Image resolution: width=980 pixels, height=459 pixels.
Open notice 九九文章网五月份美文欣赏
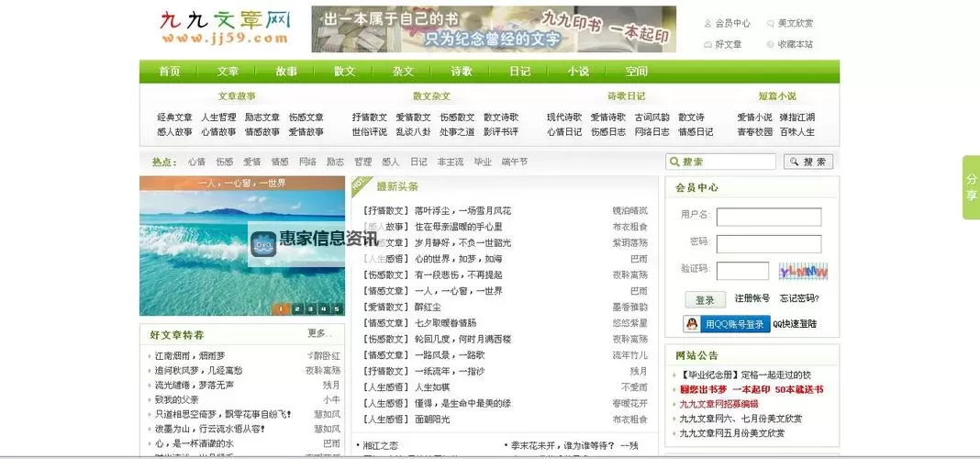point(732,432)
